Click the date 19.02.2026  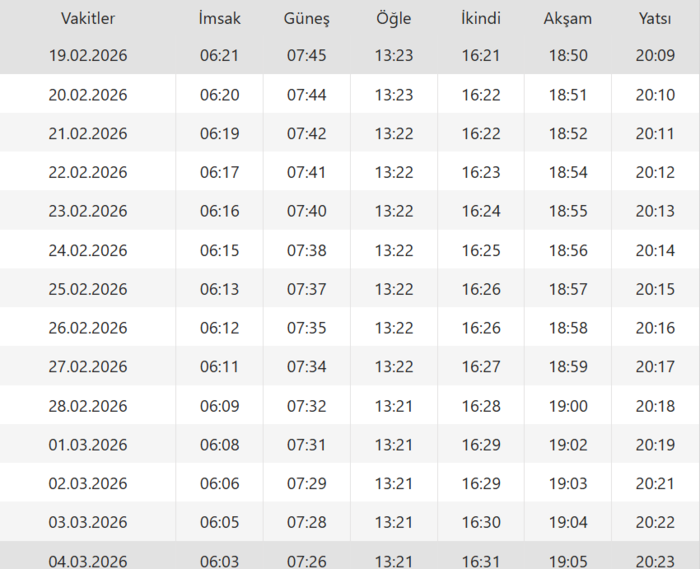[88, 55]
